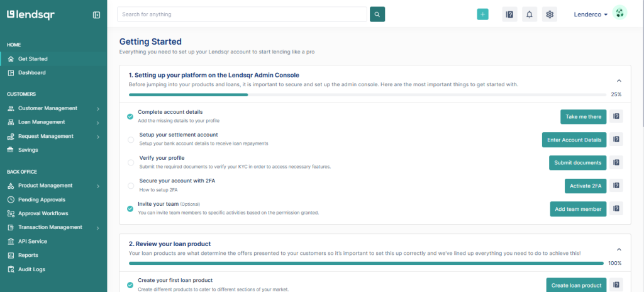Open guide icon for Verify your profile

616,162
